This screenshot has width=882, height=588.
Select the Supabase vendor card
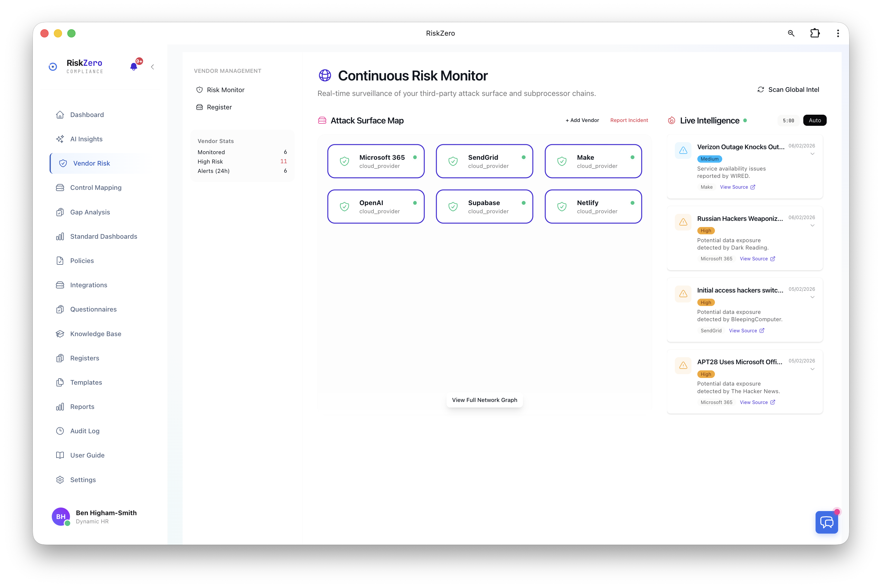pos(484,207)
